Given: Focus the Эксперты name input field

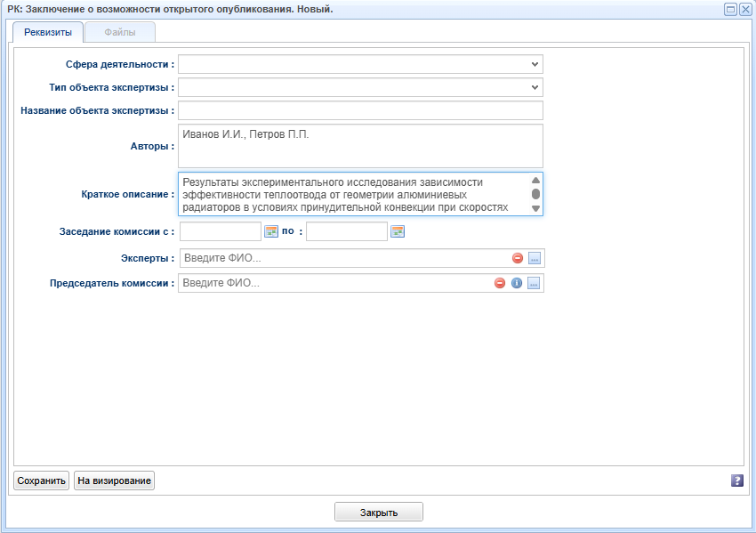Looking at the screenshot, I should pyautogui.click(x=345, y=258).
